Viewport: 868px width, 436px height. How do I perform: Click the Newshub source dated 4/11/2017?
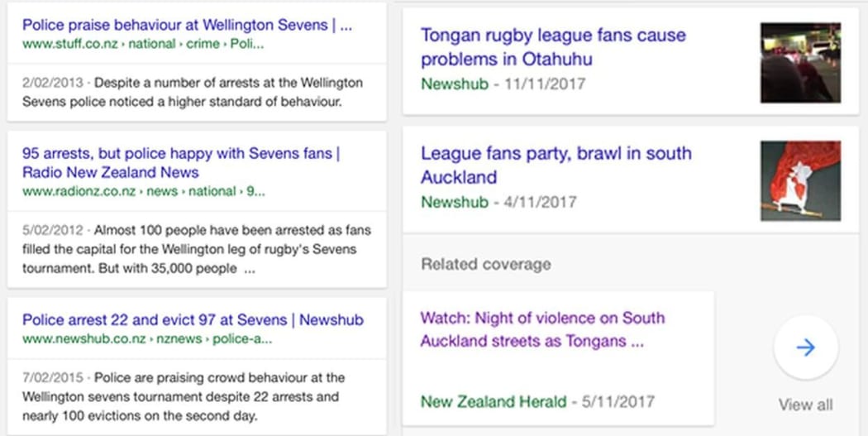[x=454, y=202]
